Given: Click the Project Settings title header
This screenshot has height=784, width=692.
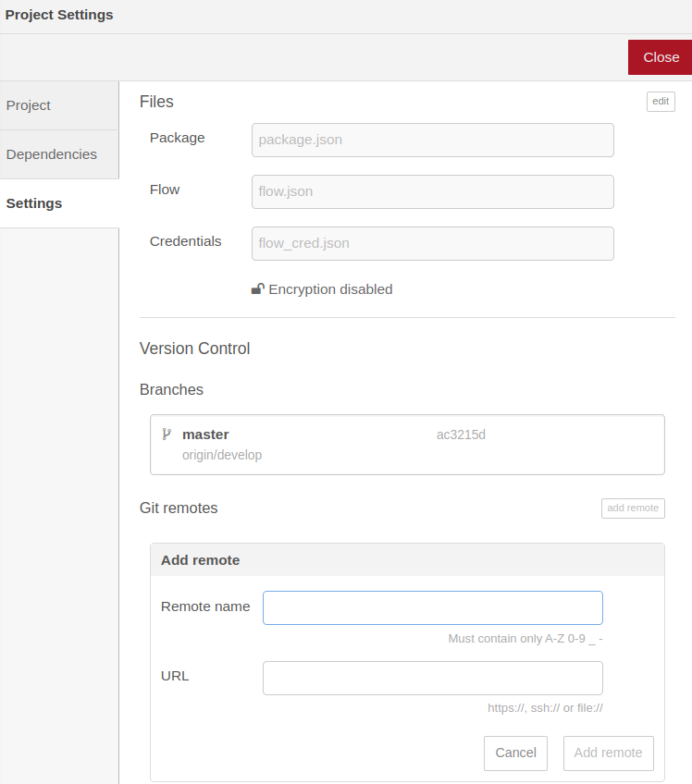Looking at the screenshot, I should point(58,15).
